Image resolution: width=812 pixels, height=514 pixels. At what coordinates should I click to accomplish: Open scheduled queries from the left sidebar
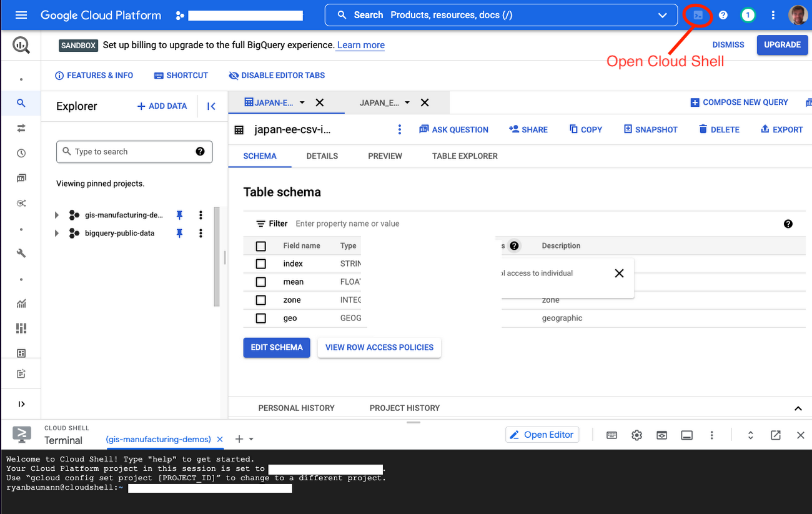coord(21,153)
